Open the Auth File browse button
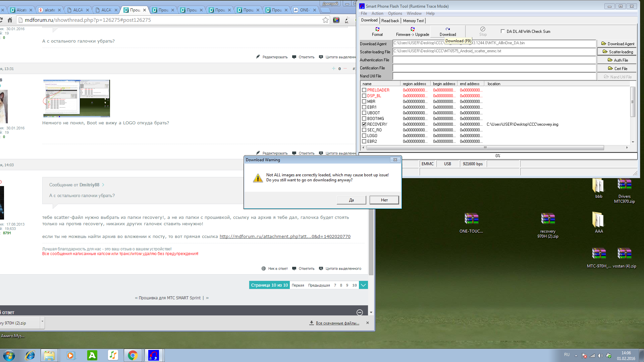This screenshot has height=362, width=644. [618, 60]
